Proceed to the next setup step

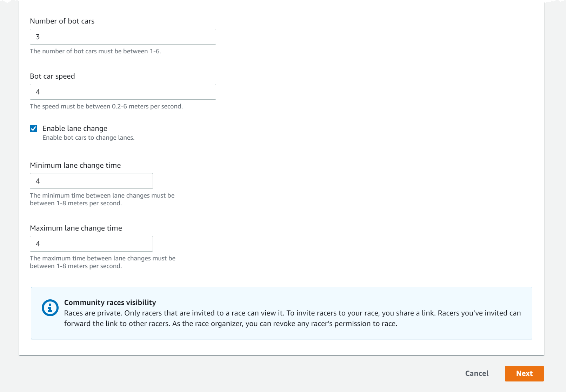(x=524, y=373)
